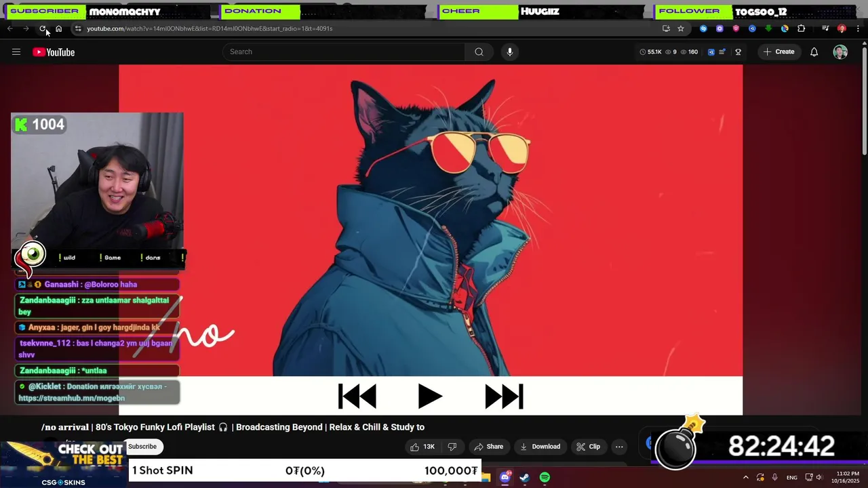Image resolution: width=868 pixels, height=488 pixels.
Task: Open the YouTube hamburger guide menu
Action: (x=16, y=52)
